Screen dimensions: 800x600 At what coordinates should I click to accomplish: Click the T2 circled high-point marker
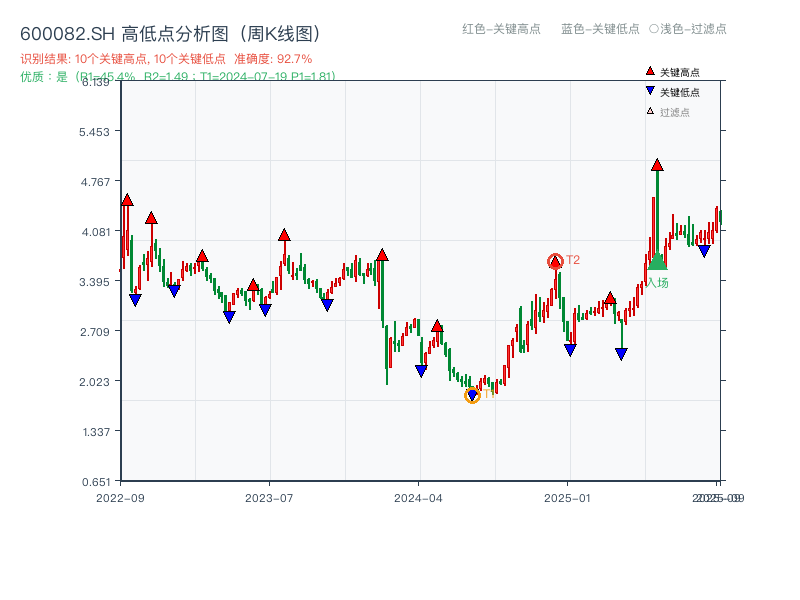[x=555, y=262]
